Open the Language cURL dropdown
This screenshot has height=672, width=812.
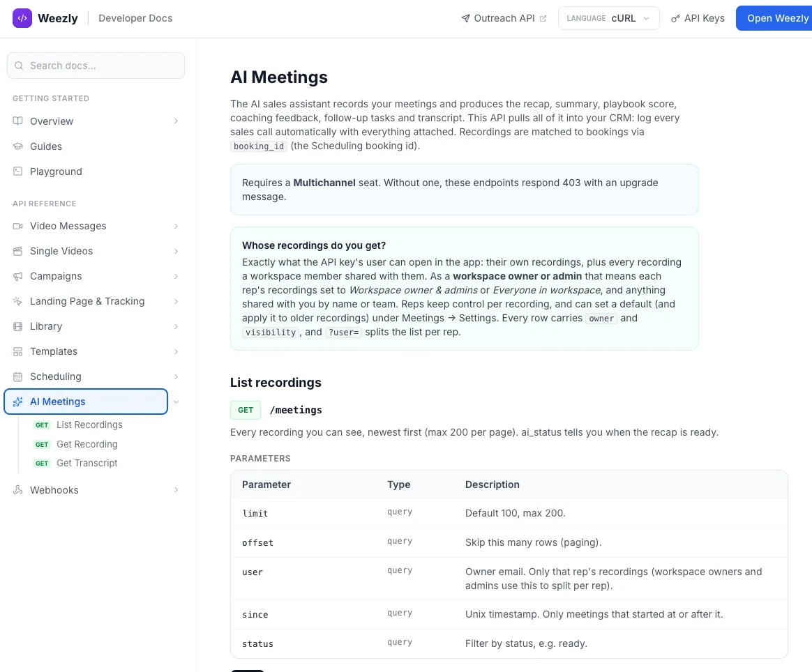click(x=608, y=18)
